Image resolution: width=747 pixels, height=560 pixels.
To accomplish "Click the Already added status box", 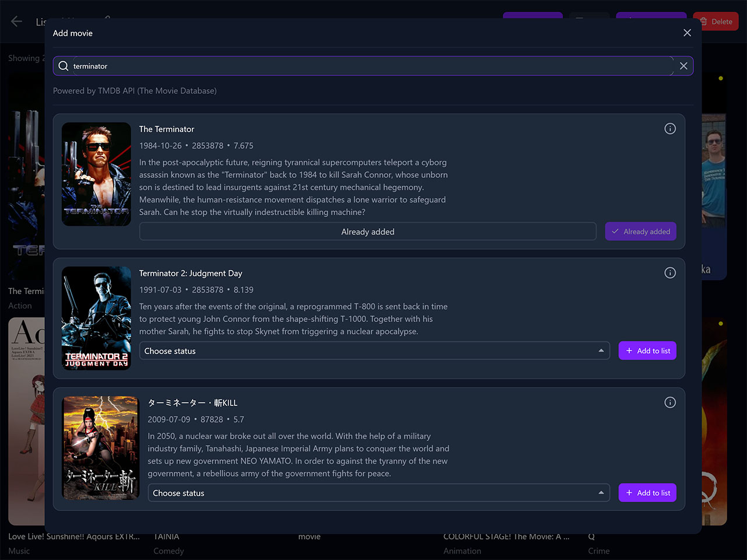I will click(368, 232).
